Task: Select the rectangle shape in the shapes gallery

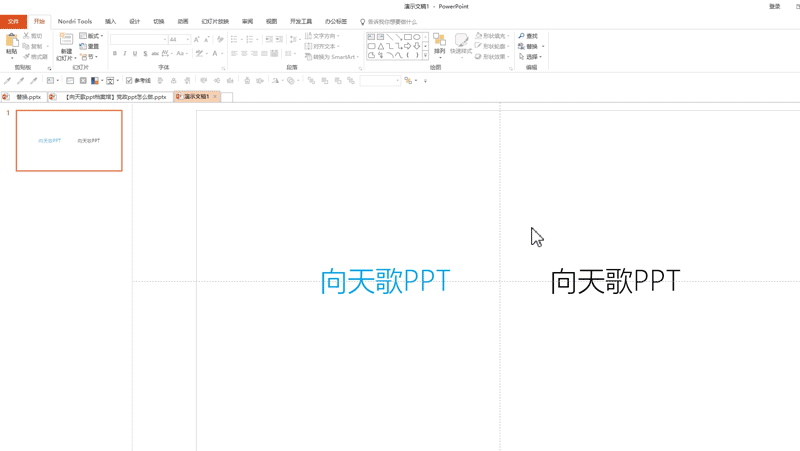Action: click(408, 37)
